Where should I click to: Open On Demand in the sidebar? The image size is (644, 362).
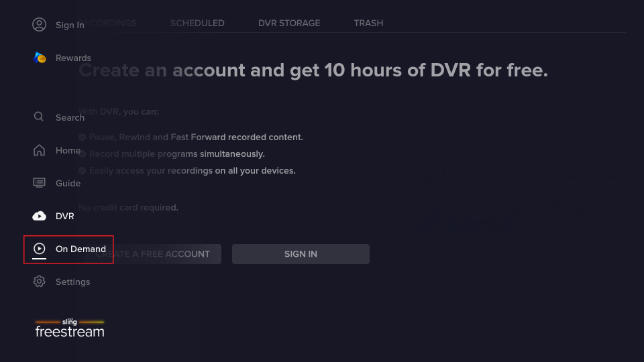[80, 249]
